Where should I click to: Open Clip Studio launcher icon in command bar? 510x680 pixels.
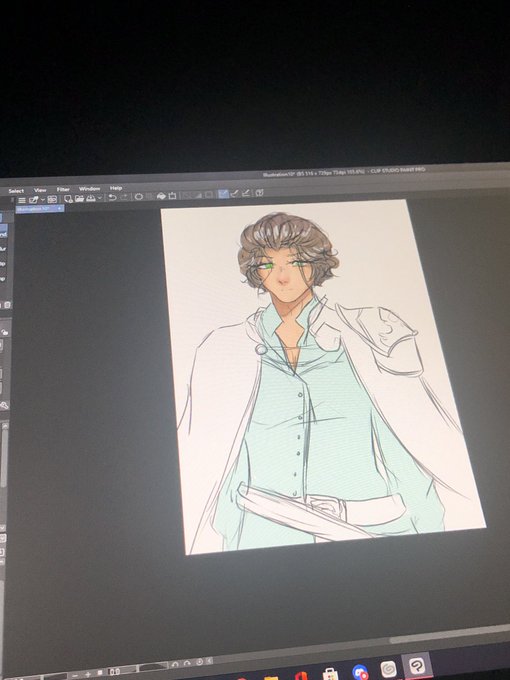coord(33,199)
